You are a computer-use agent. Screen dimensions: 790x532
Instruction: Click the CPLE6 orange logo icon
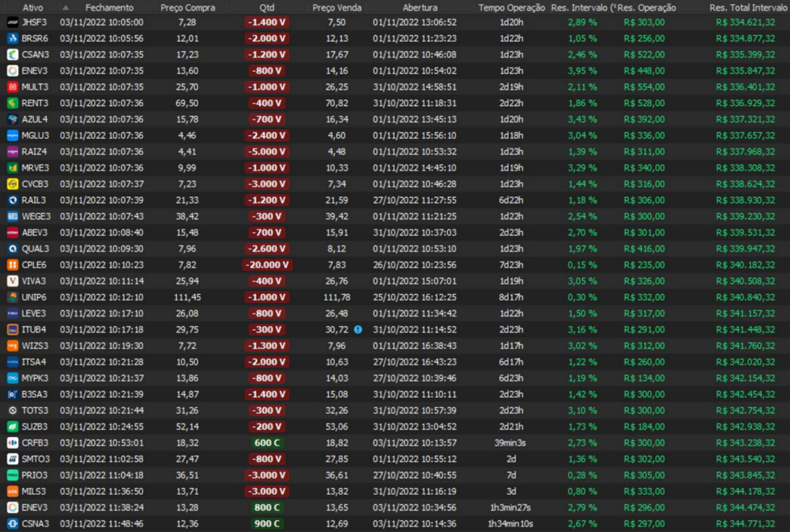point(13,265)
